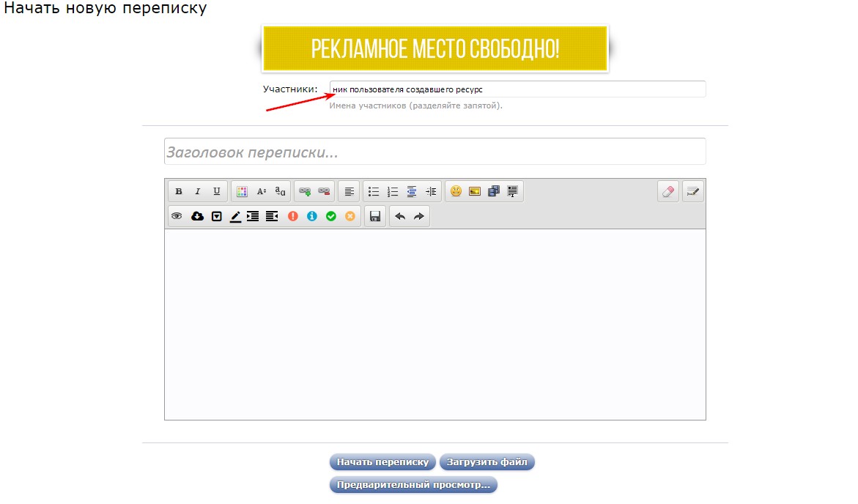Click the red exclamation warning icon
The height and width of the screenshot is (504, 858).
click(x=293, y=217)
